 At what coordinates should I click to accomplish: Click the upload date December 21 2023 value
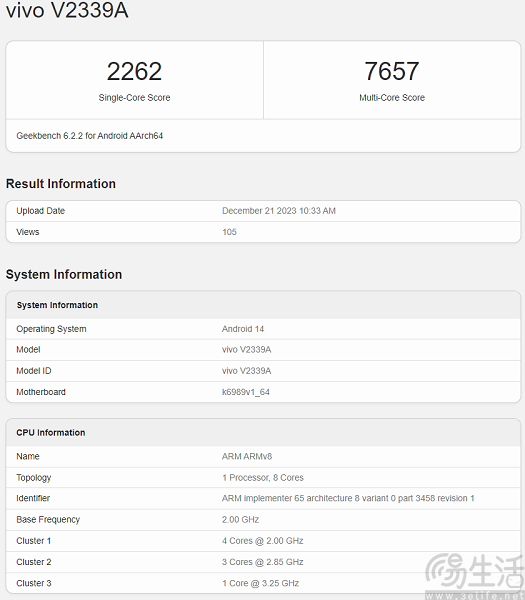tap(279, 211)
